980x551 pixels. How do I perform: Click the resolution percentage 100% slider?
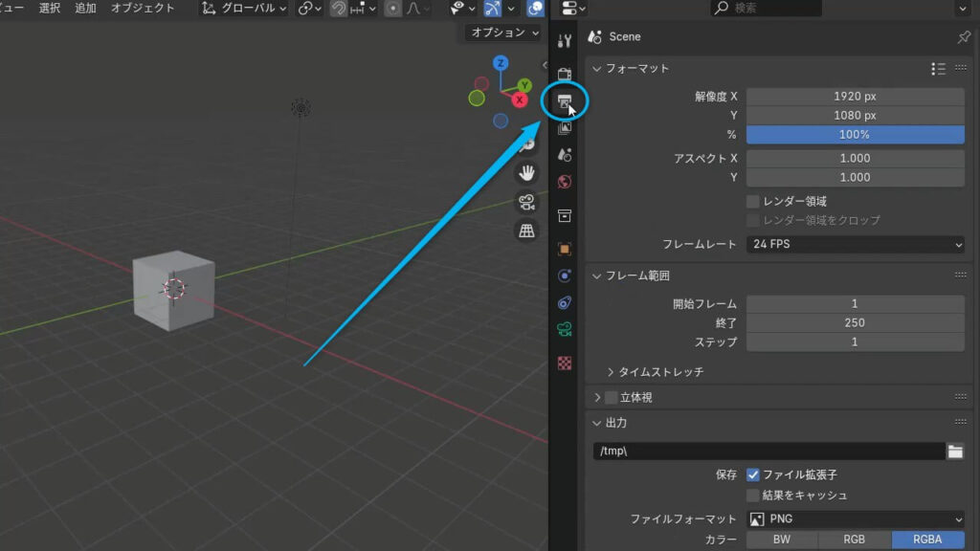(855, 134)
